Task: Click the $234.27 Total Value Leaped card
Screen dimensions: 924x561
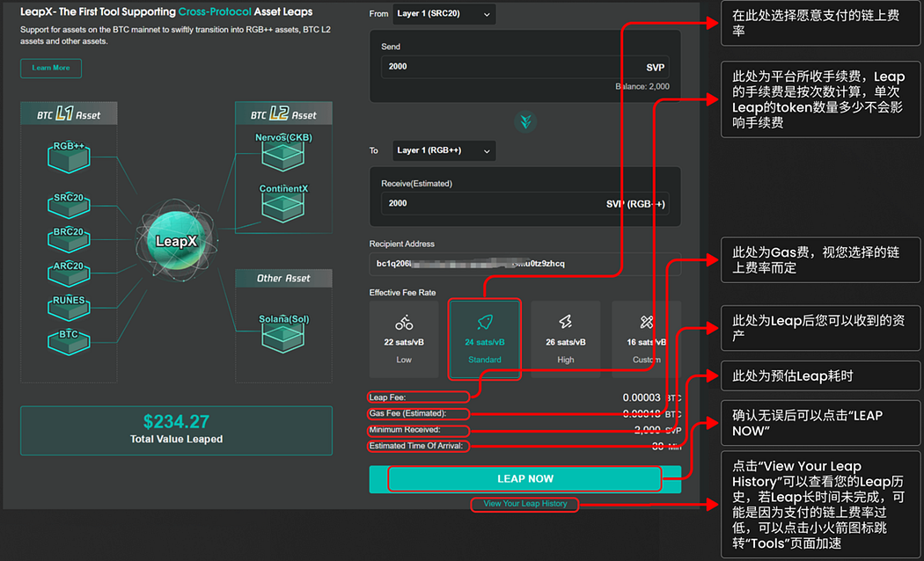Action: pyautogui.click(x=176, y=430)
